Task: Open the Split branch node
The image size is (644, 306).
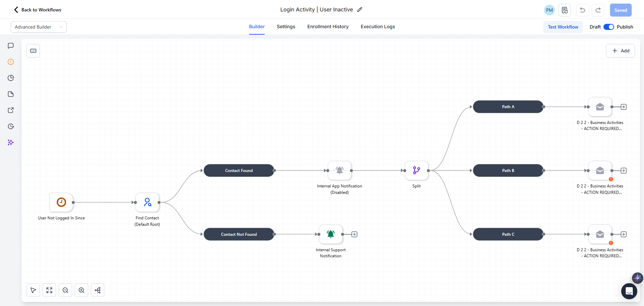Action: tap(417, 170)
